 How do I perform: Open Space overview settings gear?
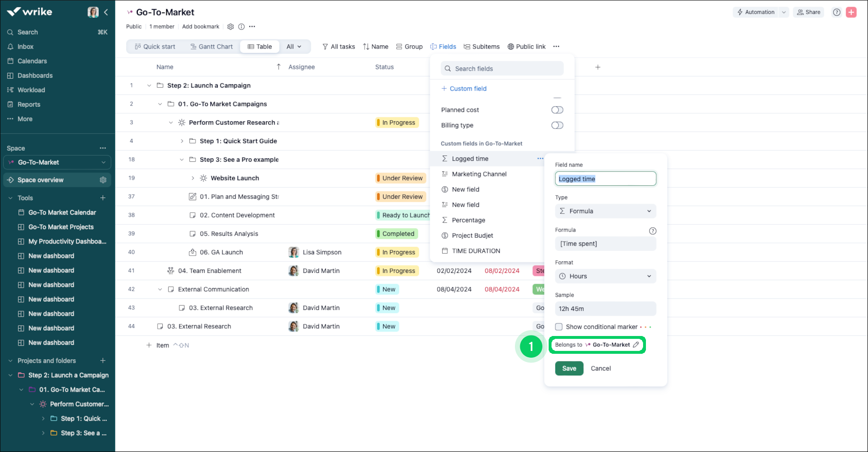103,180
